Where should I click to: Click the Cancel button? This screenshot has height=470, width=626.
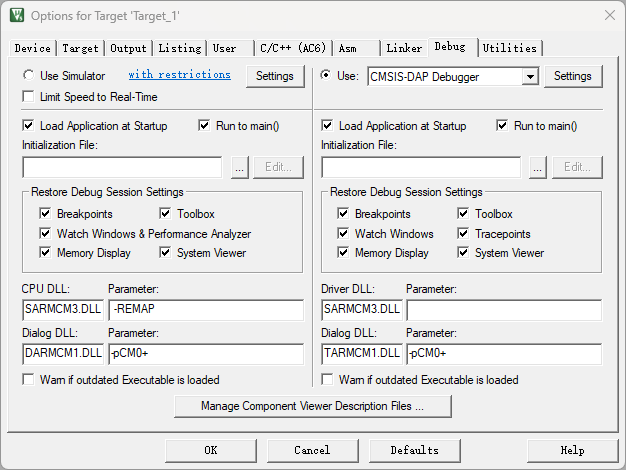313,450
